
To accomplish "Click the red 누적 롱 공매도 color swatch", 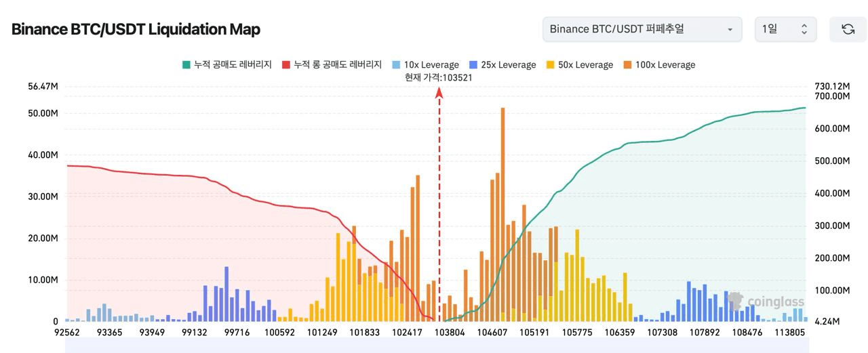I will [285, 65].
